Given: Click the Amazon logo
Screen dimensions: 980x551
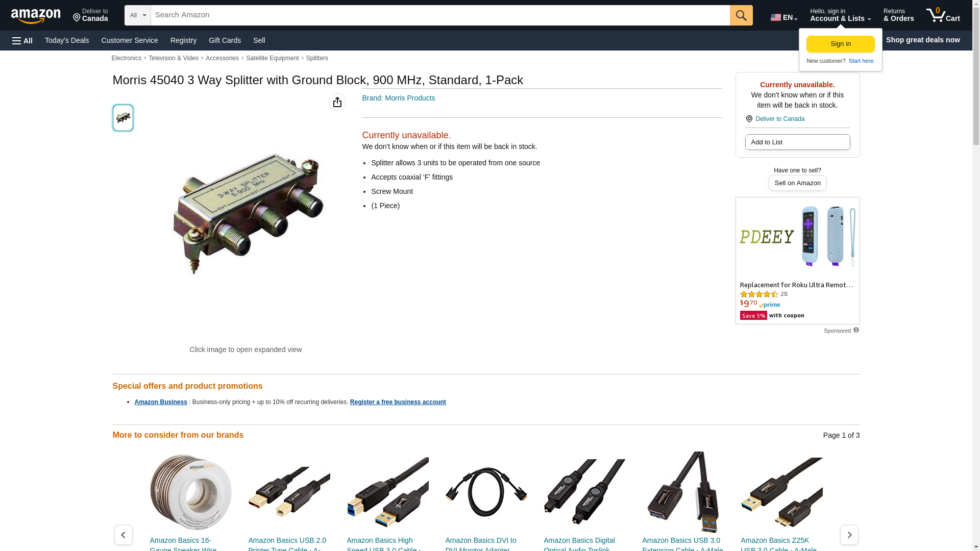Looking at the screenshot, I should (36, 16).
